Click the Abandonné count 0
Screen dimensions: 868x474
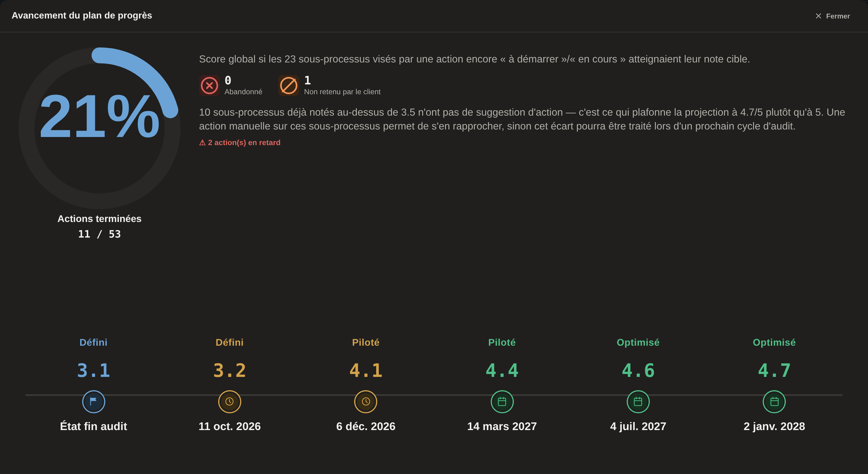(228, 80)
